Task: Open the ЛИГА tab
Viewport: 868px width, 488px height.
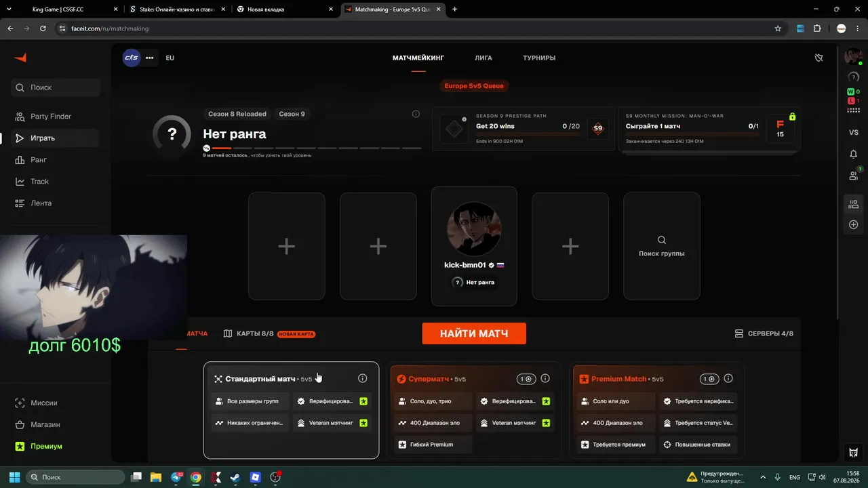Action: (484, 58)
